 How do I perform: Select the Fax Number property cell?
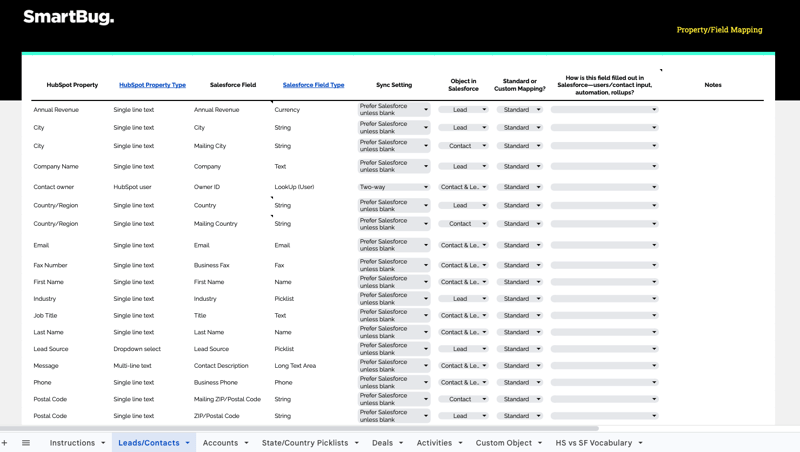coord(51,265)
